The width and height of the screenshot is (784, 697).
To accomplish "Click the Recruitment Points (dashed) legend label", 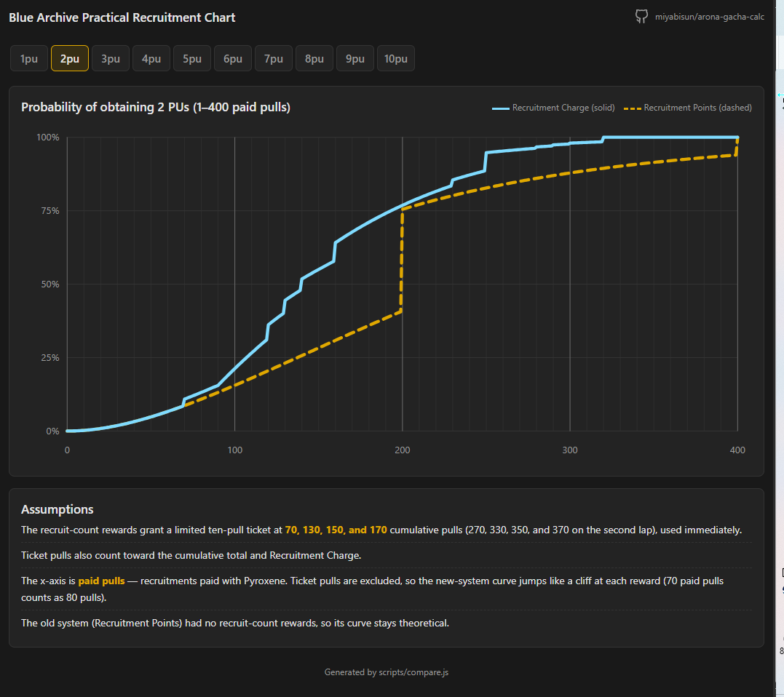I will point(697,108).
